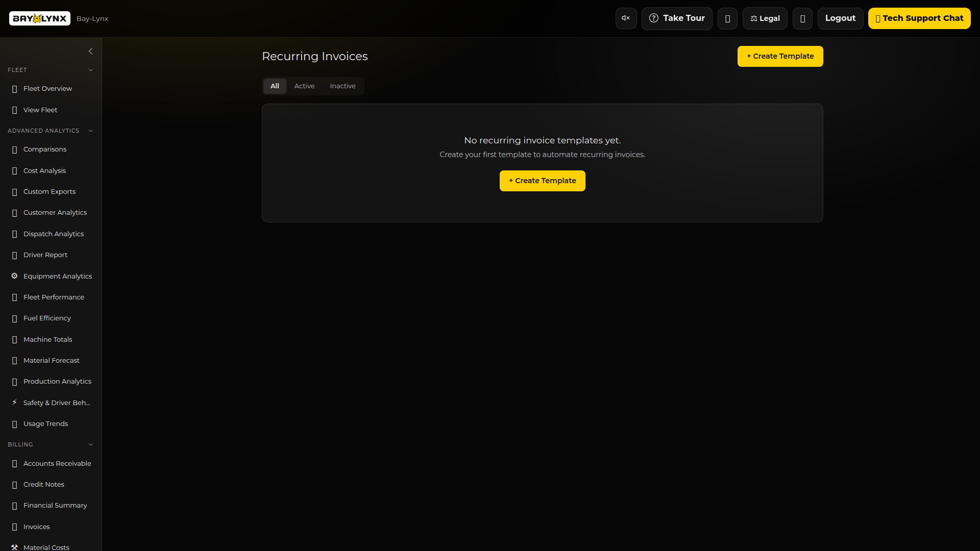Click the Bay-Lynx logo

(x=40, y=18)
